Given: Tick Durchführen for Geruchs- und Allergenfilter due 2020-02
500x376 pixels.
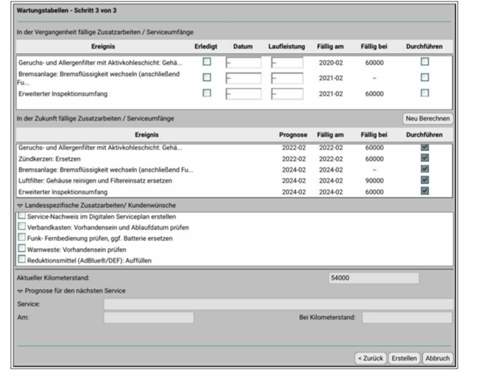Looking at the screenshot, I should coord(425,61).
